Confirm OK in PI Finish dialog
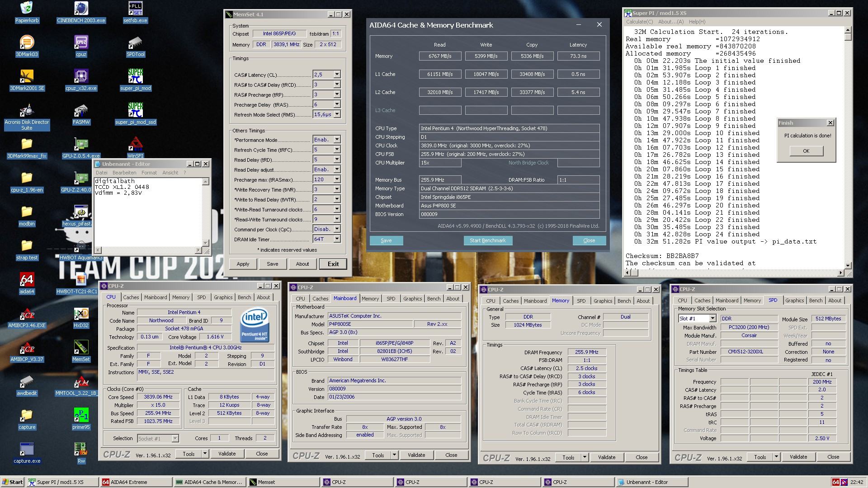This screenshot has height=488, width=868. click(806, 151)
